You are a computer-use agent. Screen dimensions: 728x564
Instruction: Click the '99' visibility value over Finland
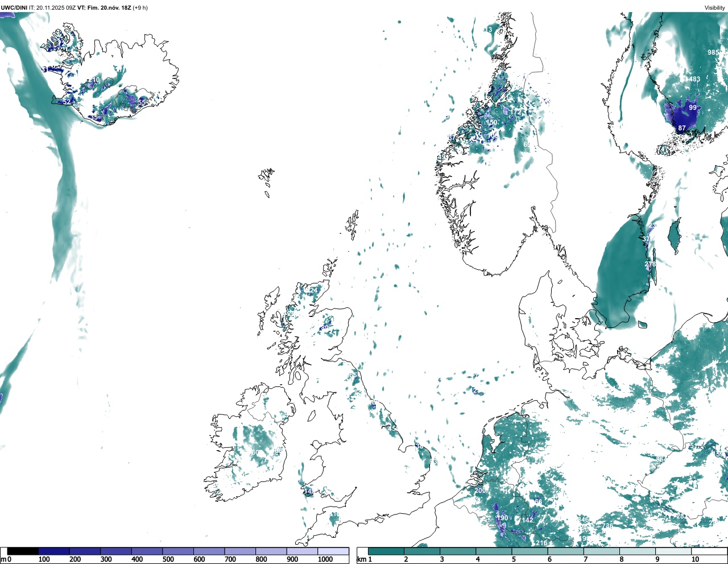coord(693,108)
